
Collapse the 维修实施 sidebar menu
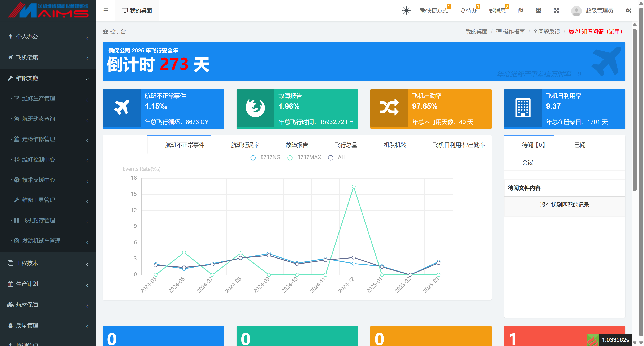coord(48,78)
